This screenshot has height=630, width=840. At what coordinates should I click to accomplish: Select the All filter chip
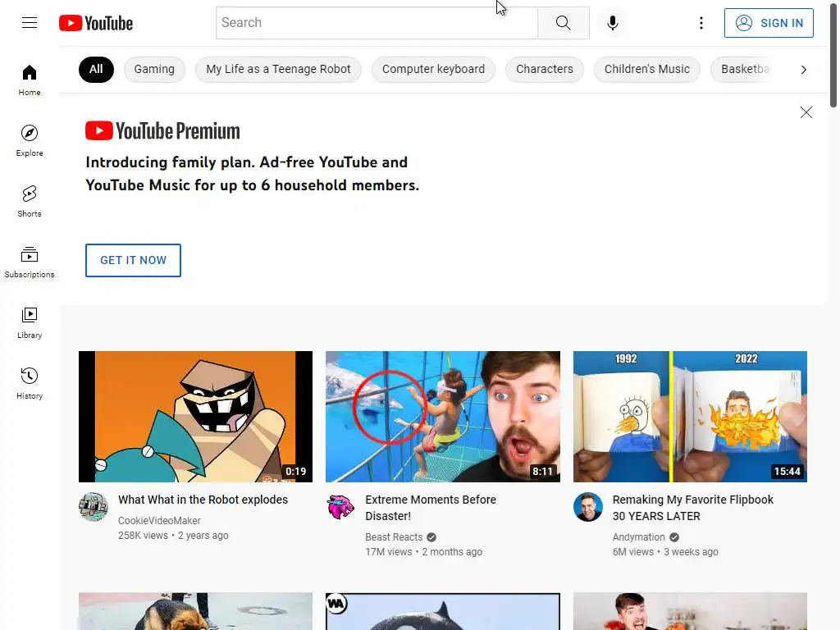point(96,69)
